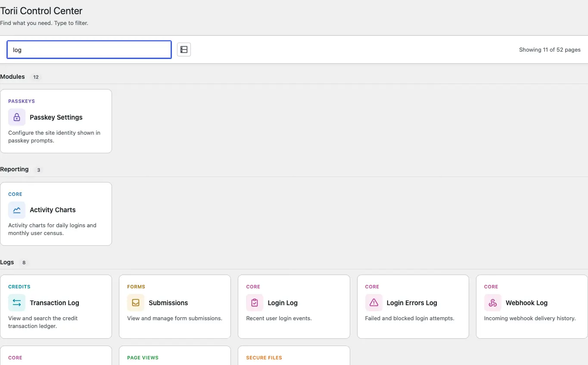Viewport: 588px width, 365px height.
Task: Open the Login Log page
Action: pos(294,307)
